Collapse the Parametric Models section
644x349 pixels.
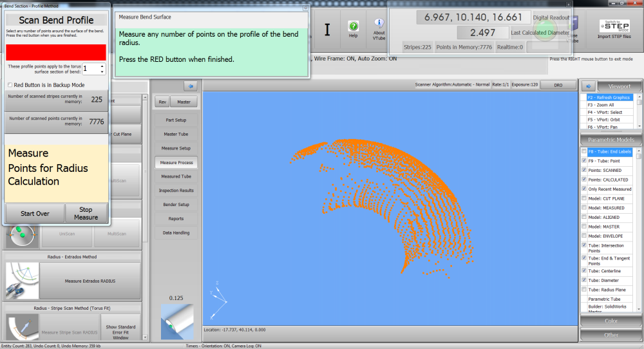(x=611, y=140)
